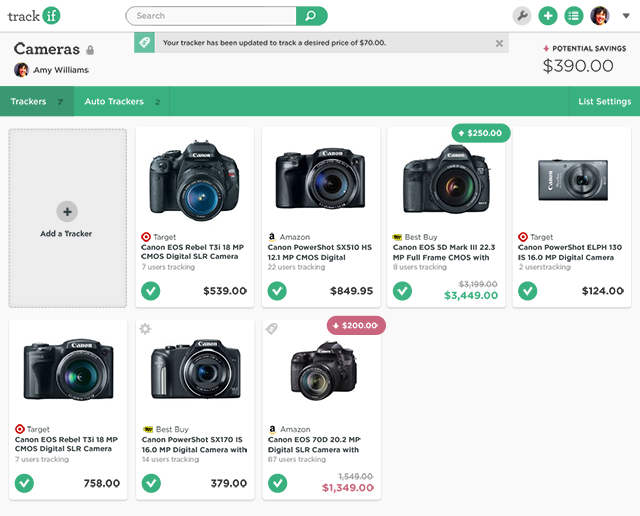The width and height of the screenshot is (640, 516).
Task: Toggle checkmark on EOS 5D Mark III card
Action: pos(402,291)
